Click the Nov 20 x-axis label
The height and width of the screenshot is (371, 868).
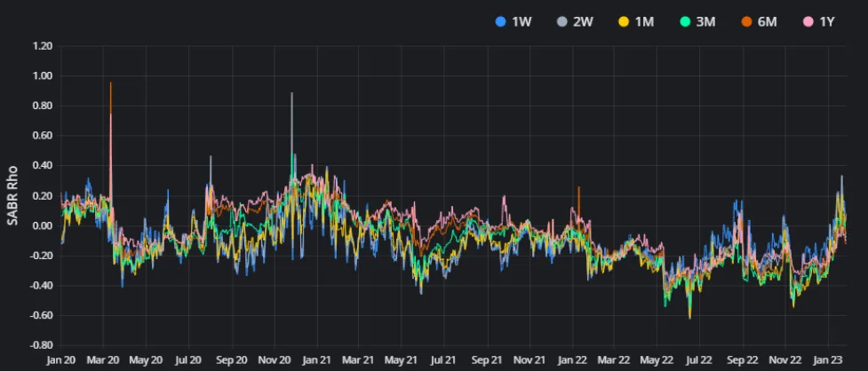275,359
